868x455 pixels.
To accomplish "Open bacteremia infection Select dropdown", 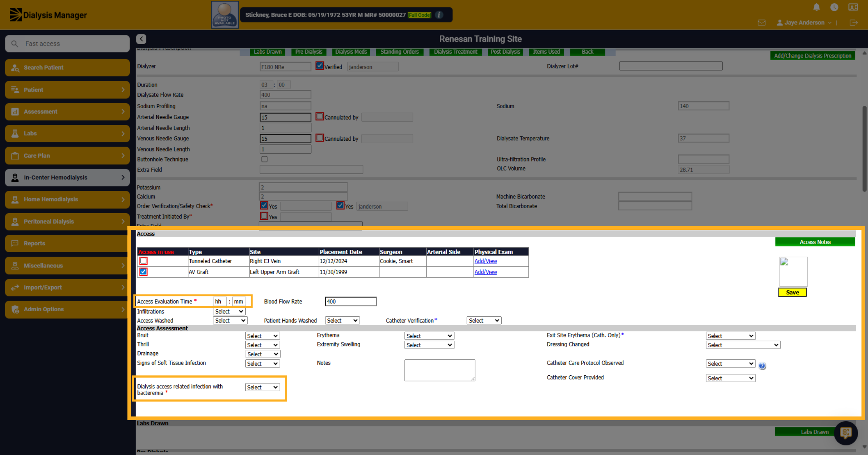I will [x=262, y=387].
